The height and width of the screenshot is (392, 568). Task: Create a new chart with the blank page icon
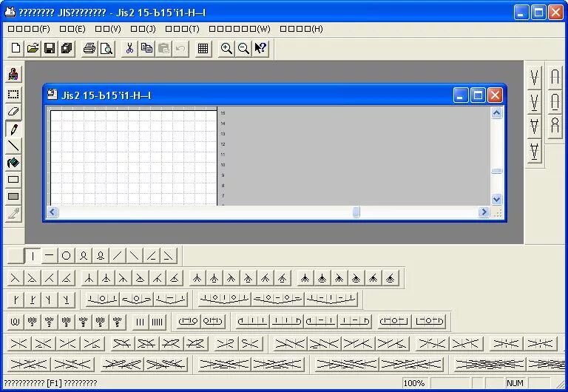16,48
